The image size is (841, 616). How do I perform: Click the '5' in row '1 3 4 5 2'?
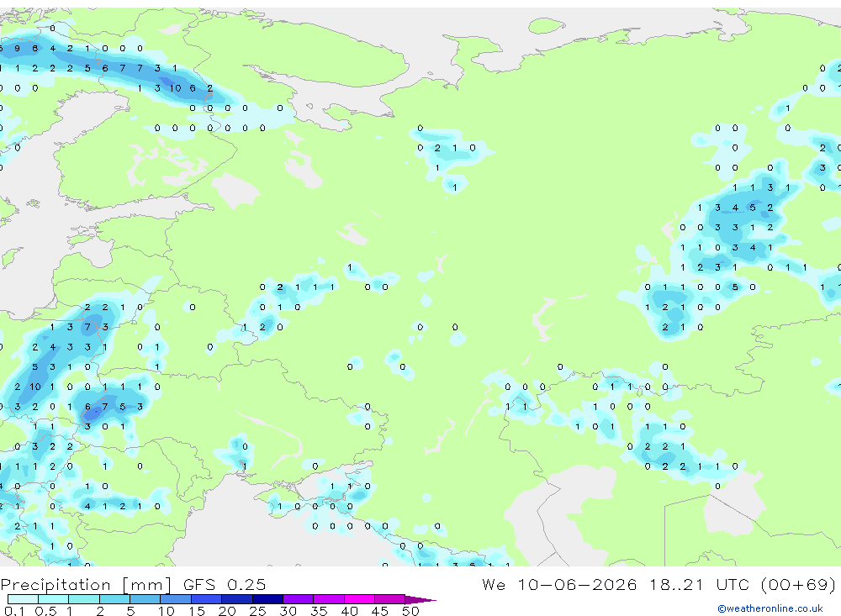click(x=753, y=208)
